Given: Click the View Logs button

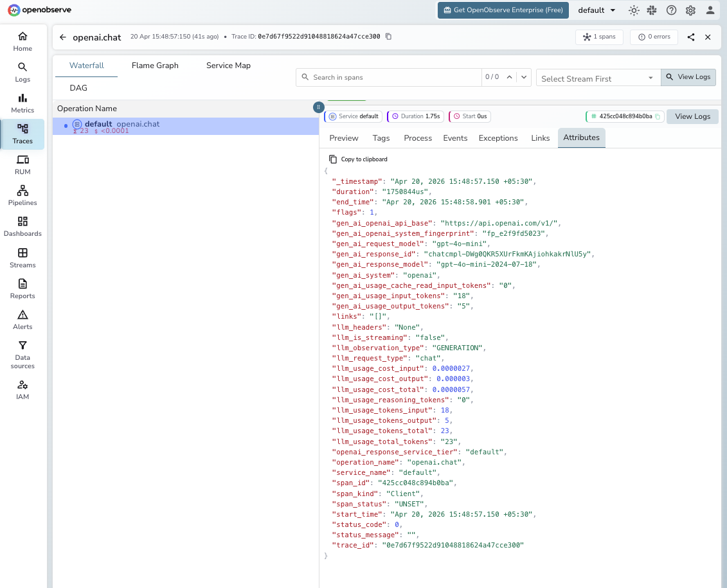Looking at the screenshot, I should [x=688, y=77].
